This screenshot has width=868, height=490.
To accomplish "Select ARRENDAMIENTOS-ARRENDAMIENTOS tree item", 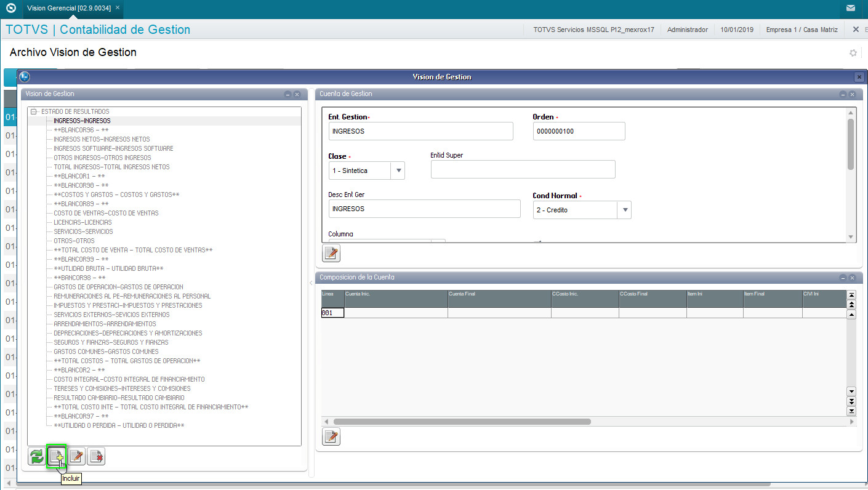I will click(x=105, y=324).
